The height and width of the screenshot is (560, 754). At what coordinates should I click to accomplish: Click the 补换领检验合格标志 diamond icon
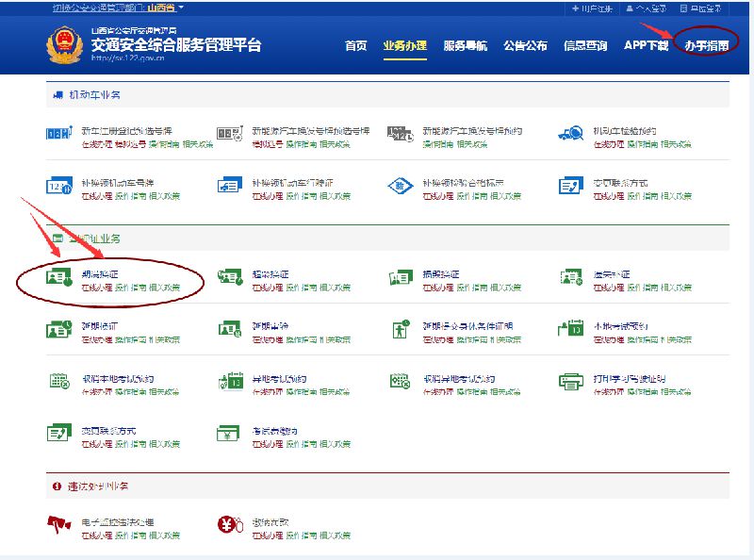[x=401, y=186]
